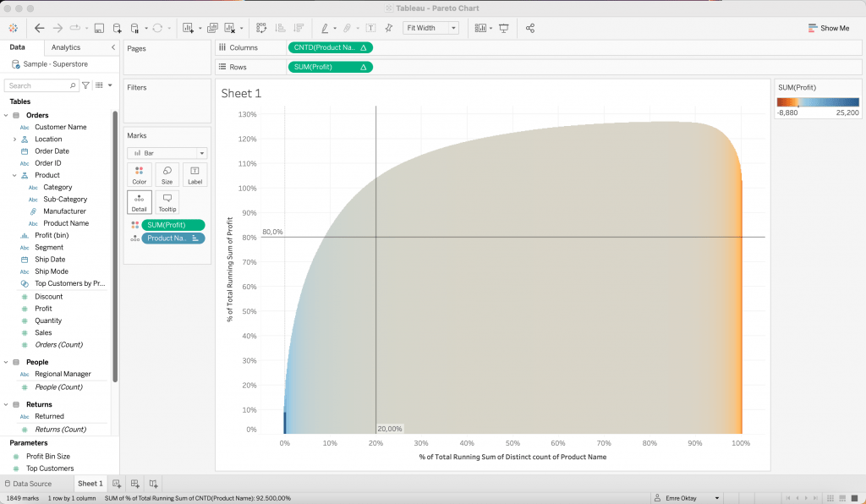Toggle the fix axes pin
This screenshot has height=504, width=866.
tap(388, 28)
